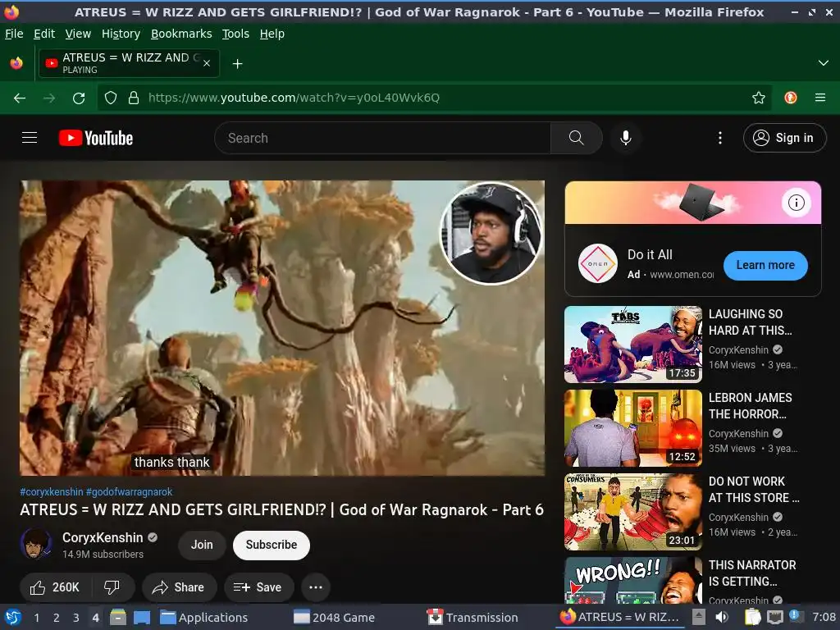Open the Omen ad logo
This screenshot has width=840, height=630.
click(x=598, y=263)
